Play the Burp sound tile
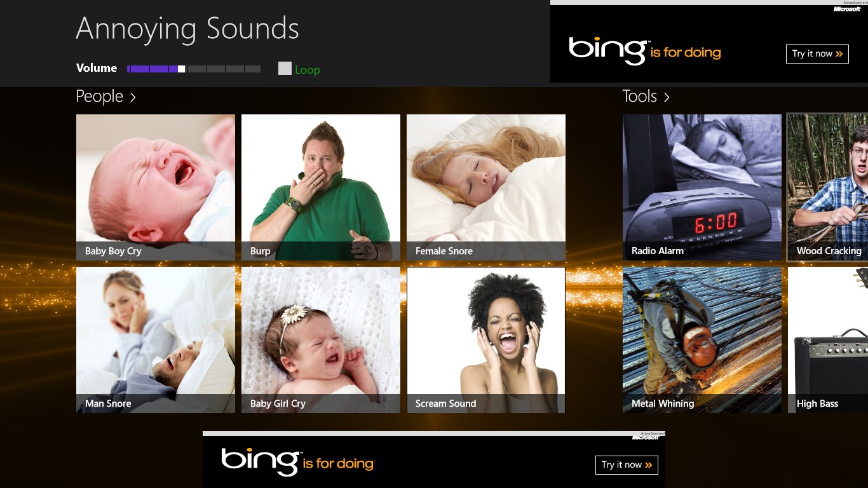868x488 pixels. (321, 187)
